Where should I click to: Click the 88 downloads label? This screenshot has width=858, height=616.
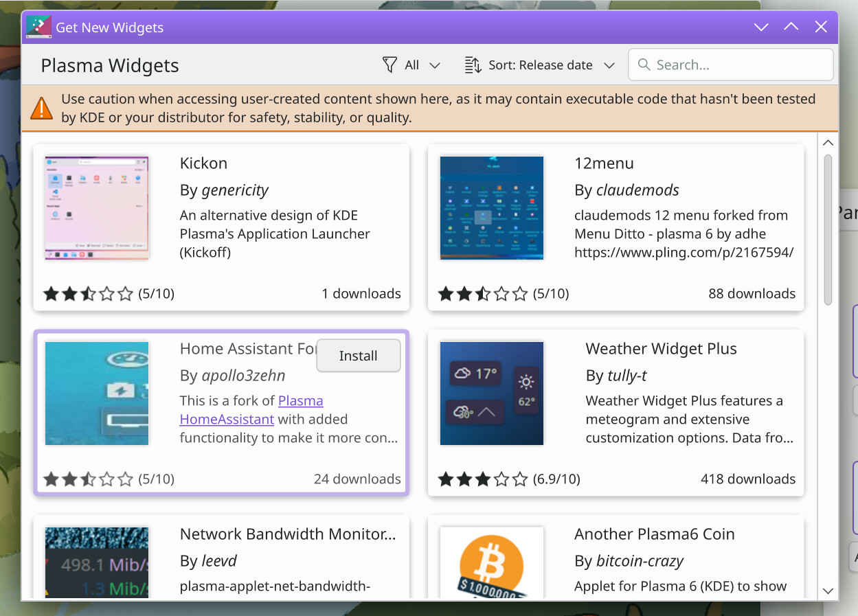(752, 294)
